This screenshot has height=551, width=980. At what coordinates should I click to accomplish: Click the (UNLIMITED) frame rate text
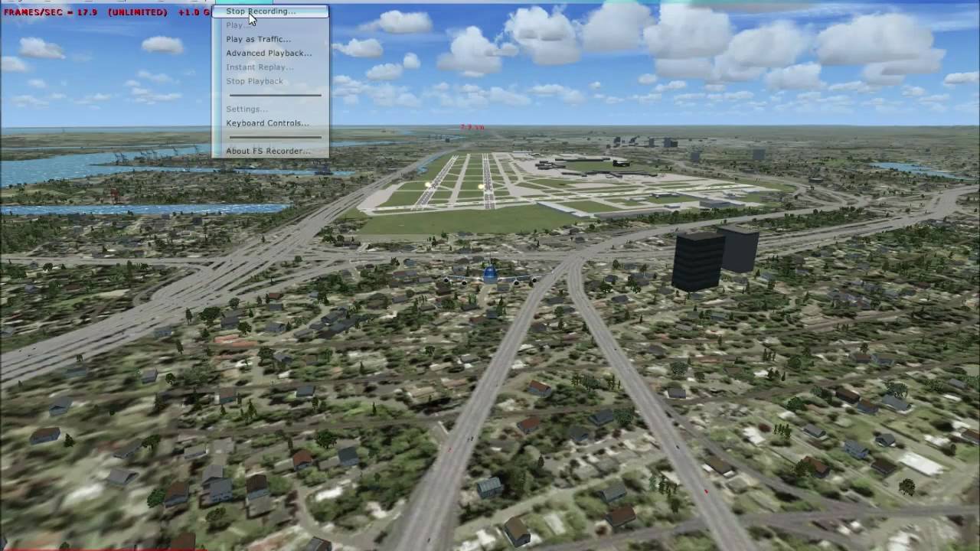pos(138,12)
